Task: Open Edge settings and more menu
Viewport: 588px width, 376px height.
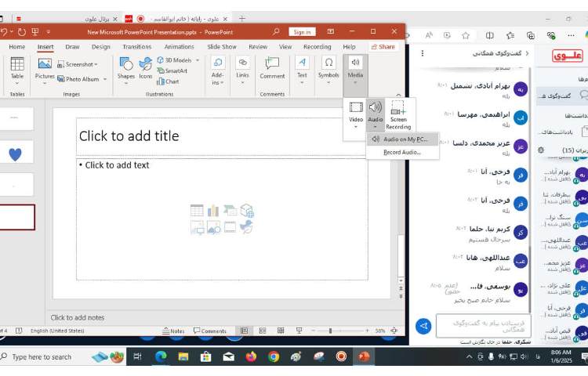Action: click(571, 35)
